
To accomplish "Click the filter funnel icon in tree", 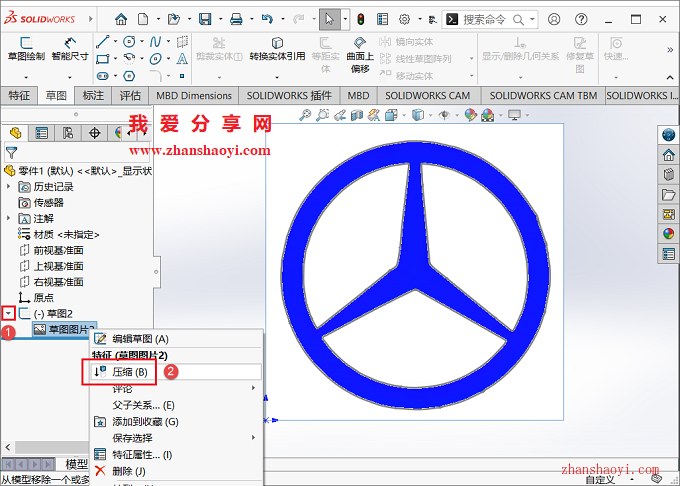I will 11,153.
